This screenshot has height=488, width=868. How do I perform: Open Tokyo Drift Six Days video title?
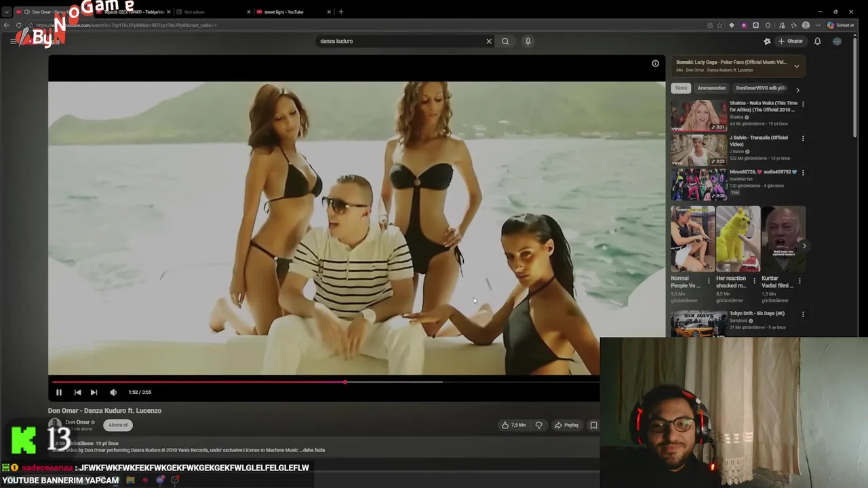point(757,314)
